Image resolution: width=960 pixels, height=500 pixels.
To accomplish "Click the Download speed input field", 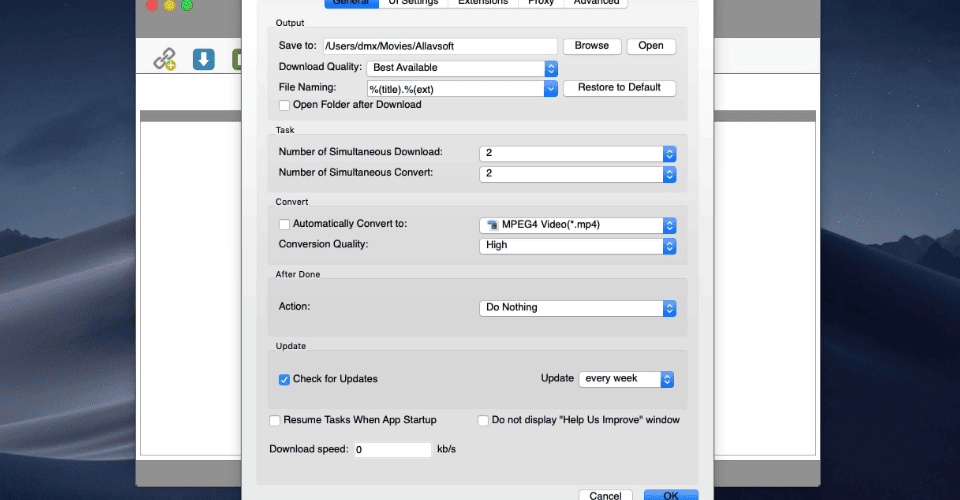I will [393, 450].
